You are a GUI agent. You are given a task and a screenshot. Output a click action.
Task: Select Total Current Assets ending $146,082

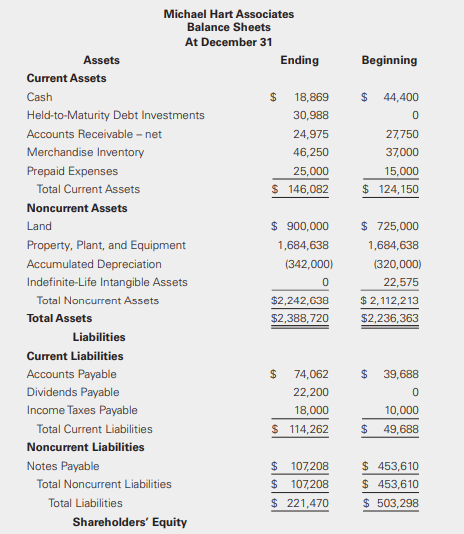click(x=300, y=189)
